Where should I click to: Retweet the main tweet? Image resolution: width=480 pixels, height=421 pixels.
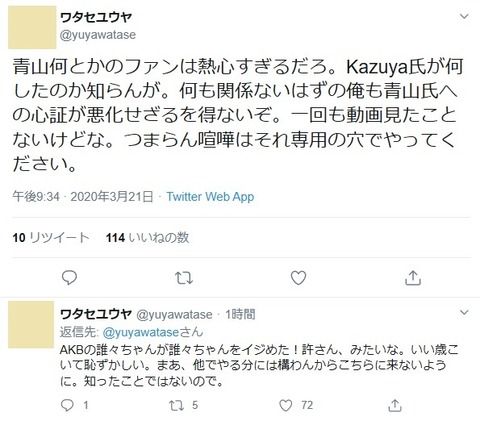coord(184,278)
